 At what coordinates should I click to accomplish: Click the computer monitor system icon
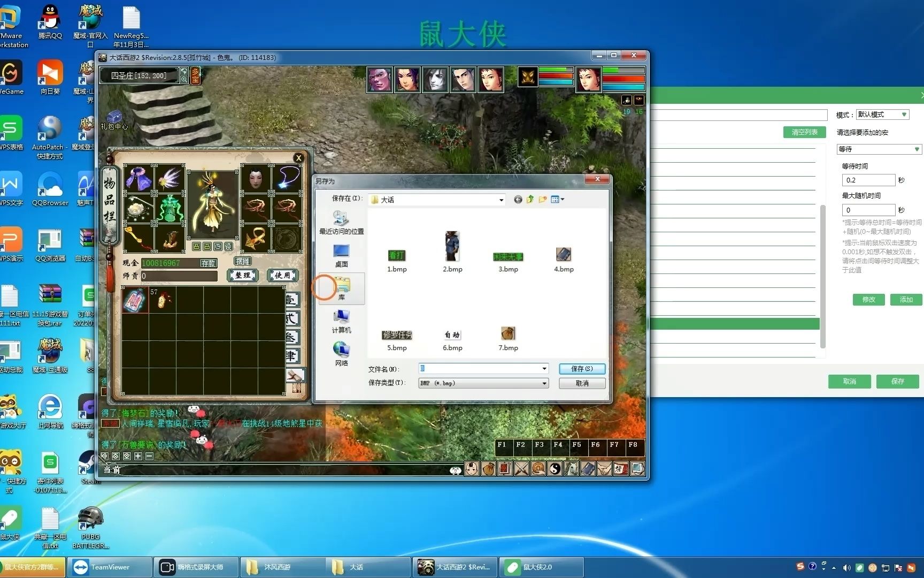[637, 469]
